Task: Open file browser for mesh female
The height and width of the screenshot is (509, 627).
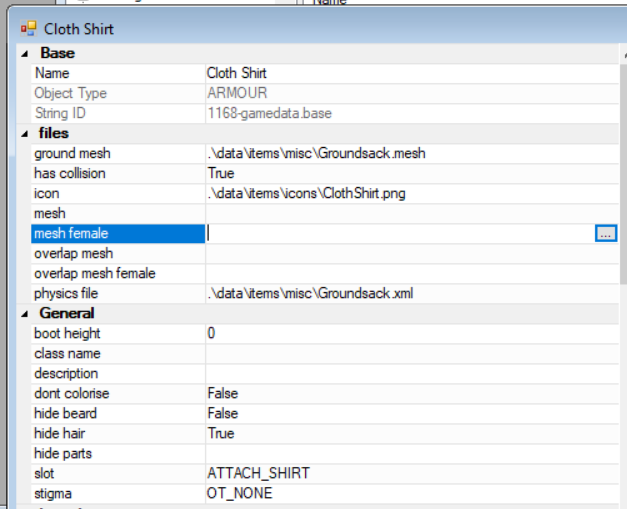Action: click(x=606, y=234)
